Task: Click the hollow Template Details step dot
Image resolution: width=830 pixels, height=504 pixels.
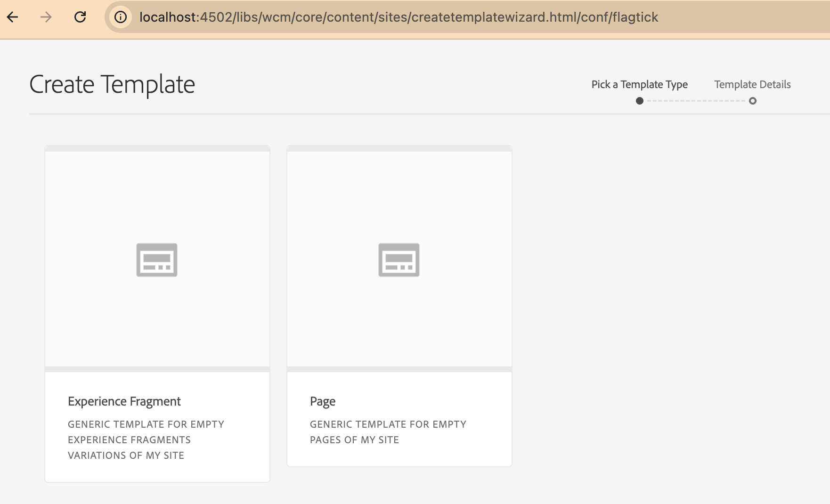Action: coord(753,101)
